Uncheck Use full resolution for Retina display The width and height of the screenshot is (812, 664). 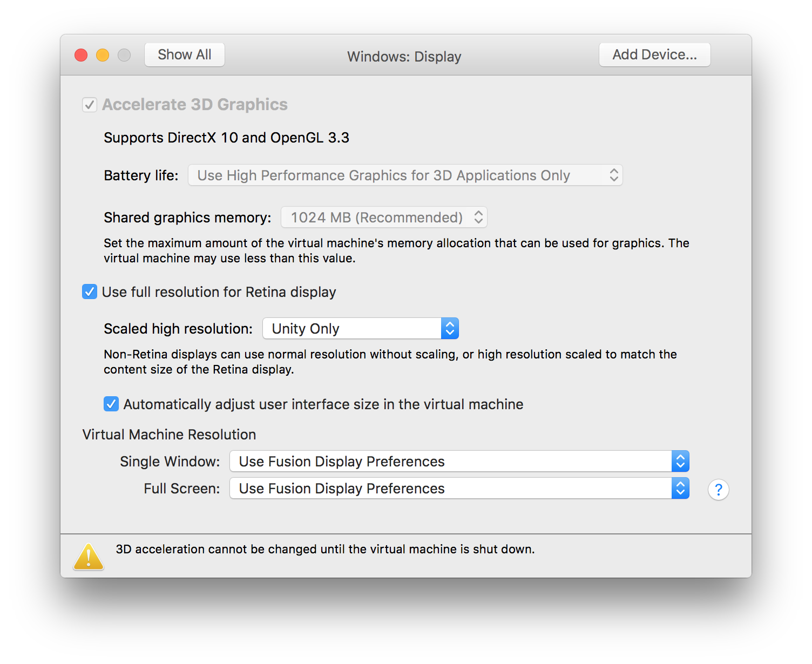[x=90, y=292]
